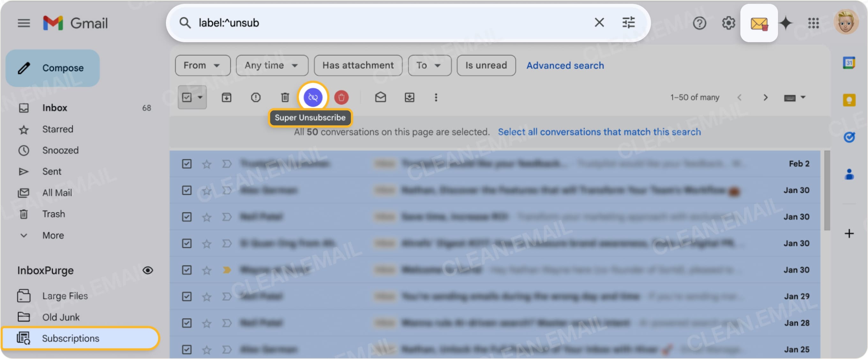The image size is (868, 359).
Task: Uncheck the first email's checkbox
Action: coord(187,164)
